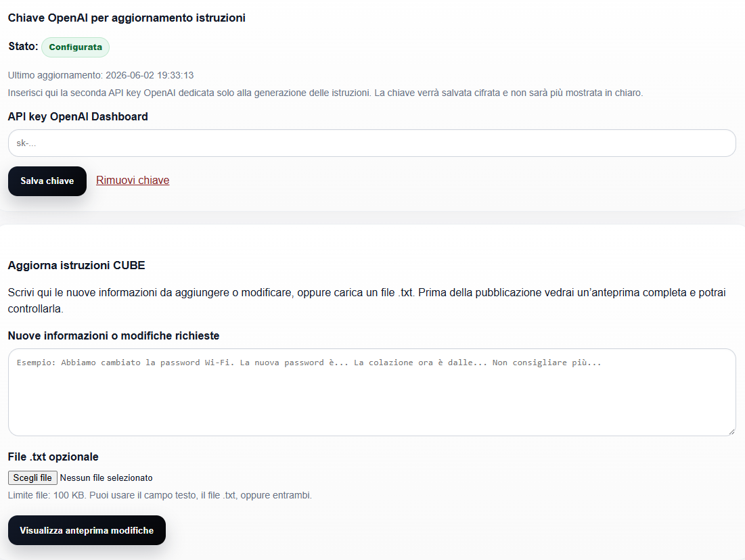Image resolution: width=745 pixels, height=560 pixels.
Task: Click the API key OpenAI Dashboard label
Action: 78,117
